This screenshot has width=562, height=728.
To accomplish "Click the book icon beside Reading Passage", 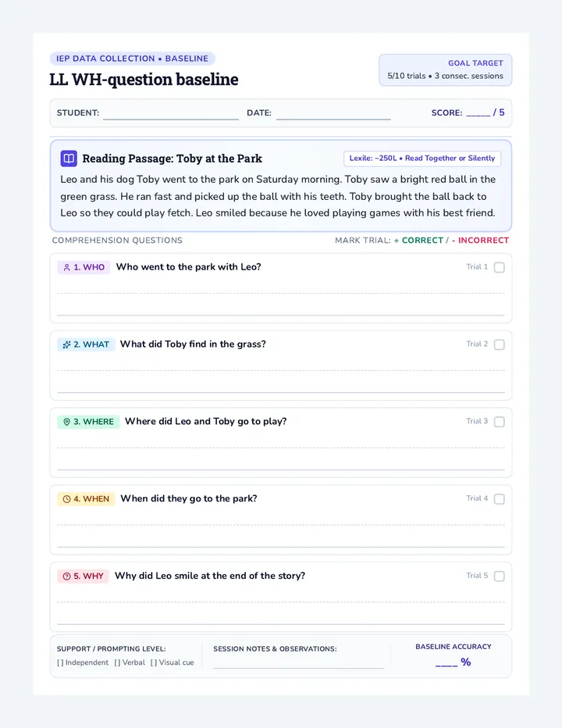I will click(69, 159).
